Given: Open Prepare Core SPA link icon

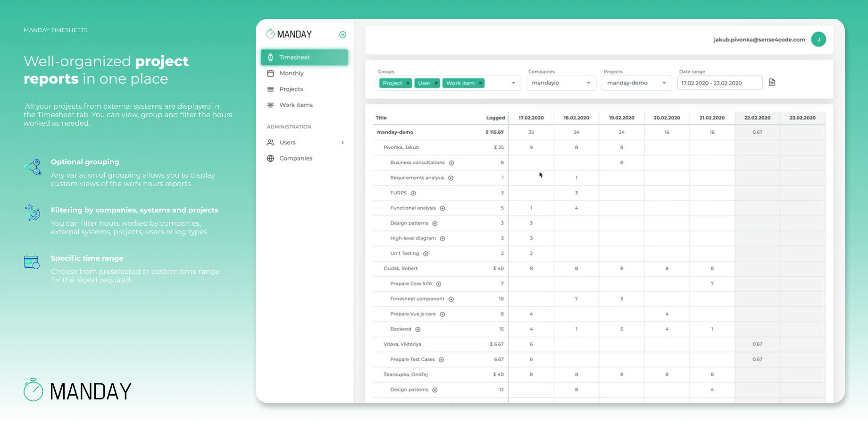Looking at the screenshot, I should point(439,284).
